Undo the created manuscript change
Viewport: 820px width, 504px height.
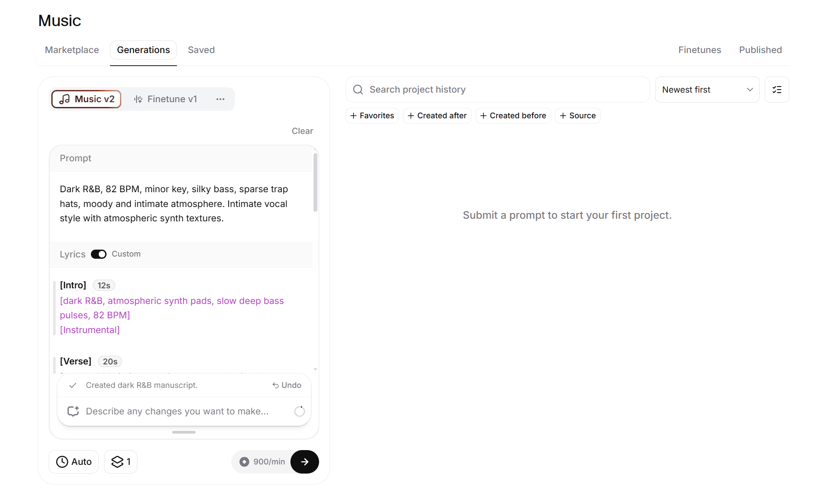coord(287,385)
